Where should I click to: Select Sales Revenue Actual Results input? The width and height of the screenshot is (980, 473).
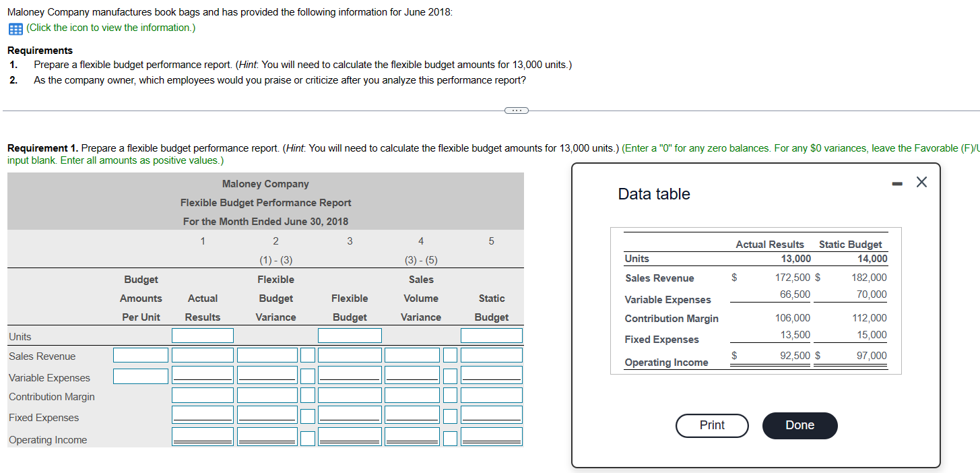203,355
